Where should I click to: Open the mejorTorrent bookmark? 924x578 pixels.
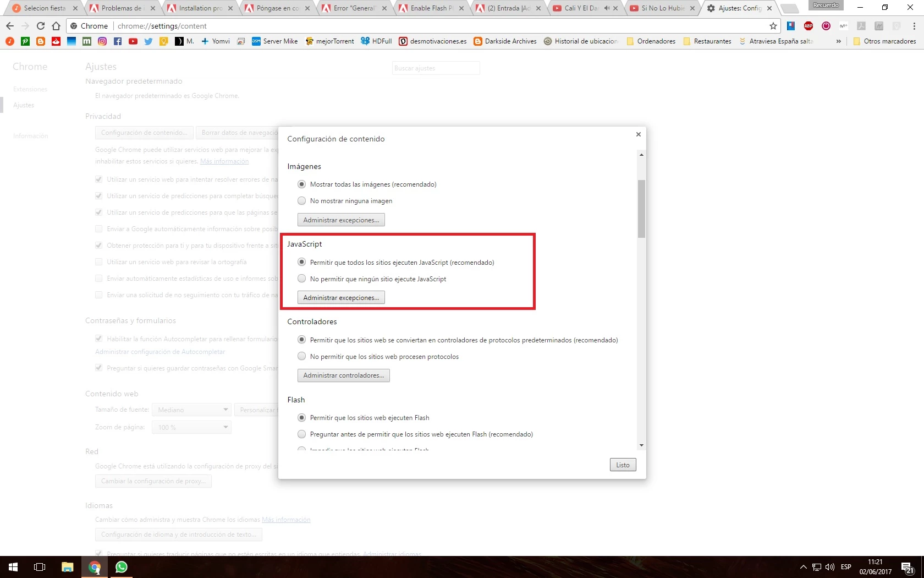coord(329,41)
